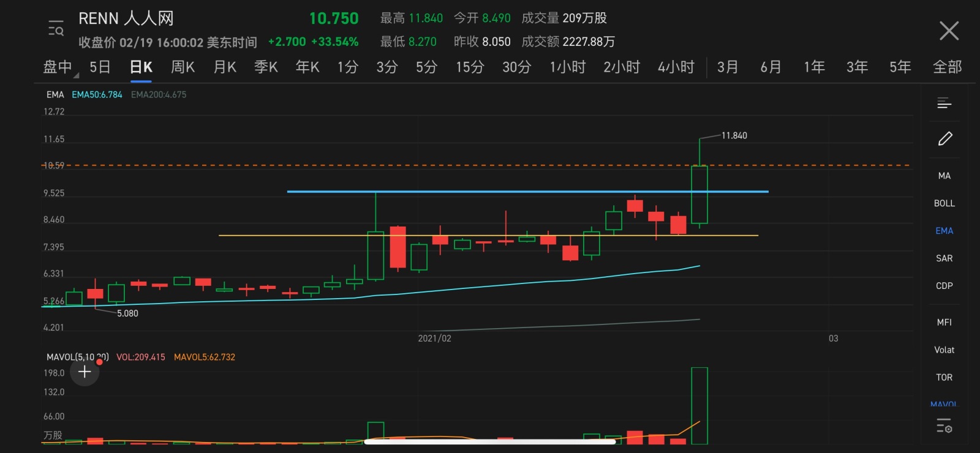Select the yellow horizontal support line
980x453 pixels.
click(x=488, y=235)
